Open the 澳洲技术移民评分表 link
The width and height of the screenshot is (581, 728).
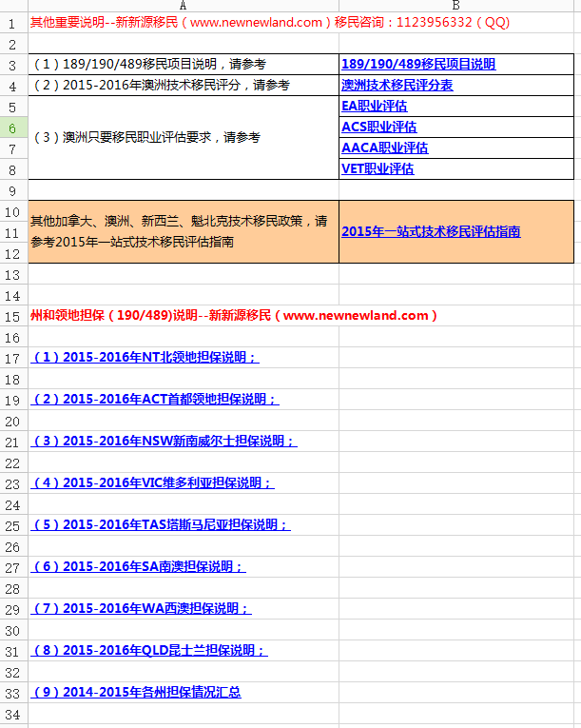coord(397,85)
